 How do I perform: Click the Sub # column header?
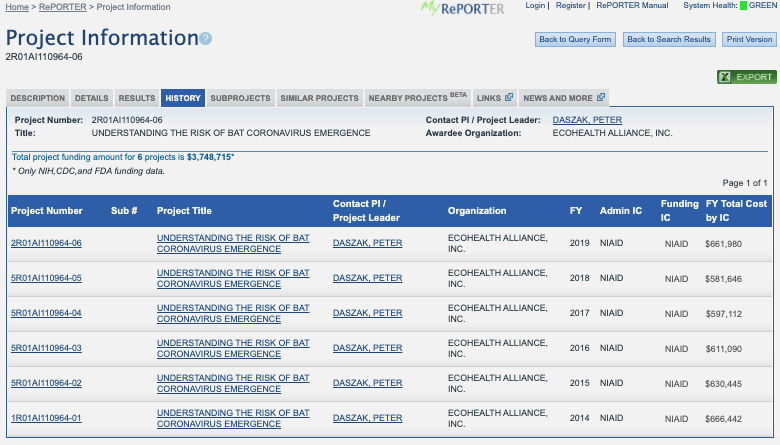point(124,211)
